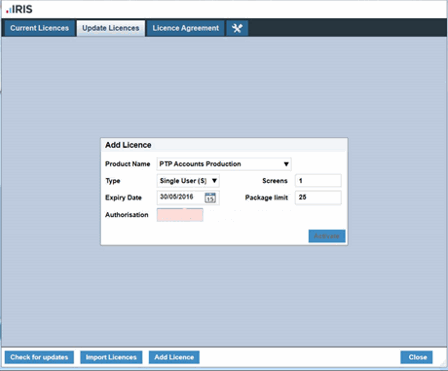448x371 pixels.
Task: Click the Product Name label
Action: [x=128, y=164]
